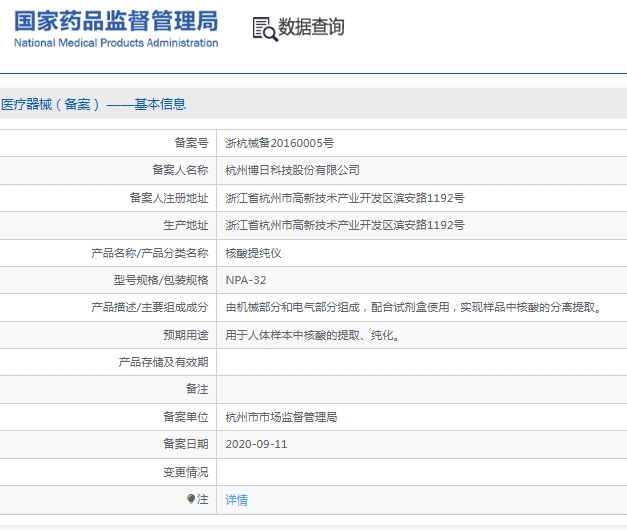Click the 产品名称/产品分类名称 label
627x530 pixels.
(x=150, y=253)
